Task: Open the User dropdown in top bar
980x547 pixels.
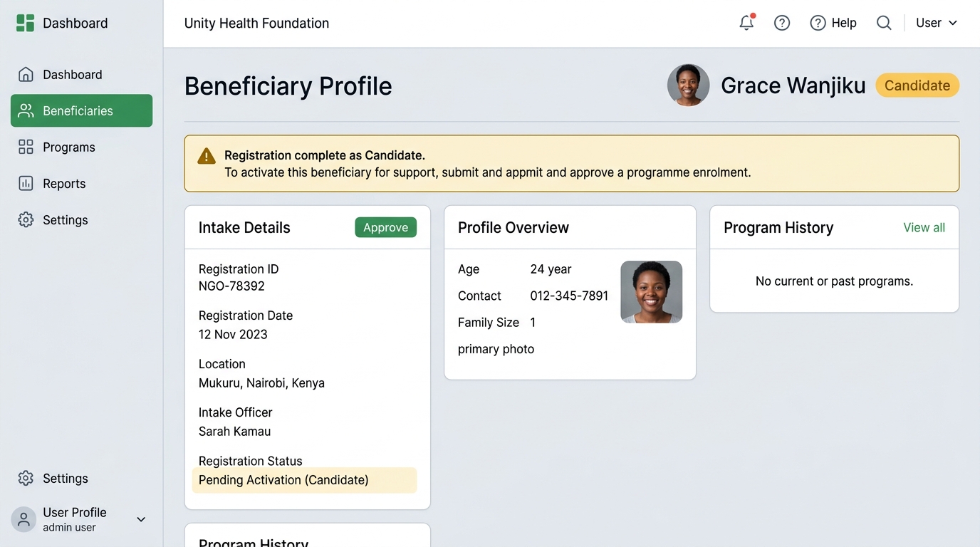Action: [937, 23]
